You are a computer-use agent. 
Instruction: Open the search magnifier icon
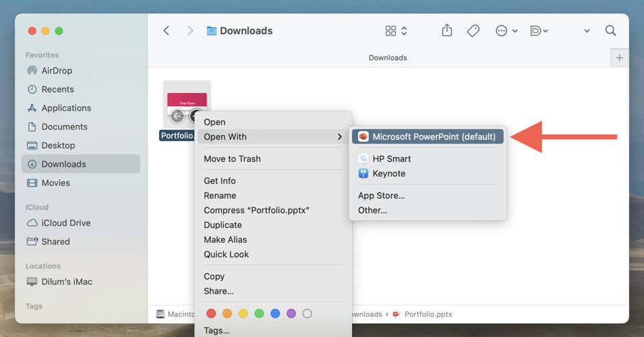(611, 31)
